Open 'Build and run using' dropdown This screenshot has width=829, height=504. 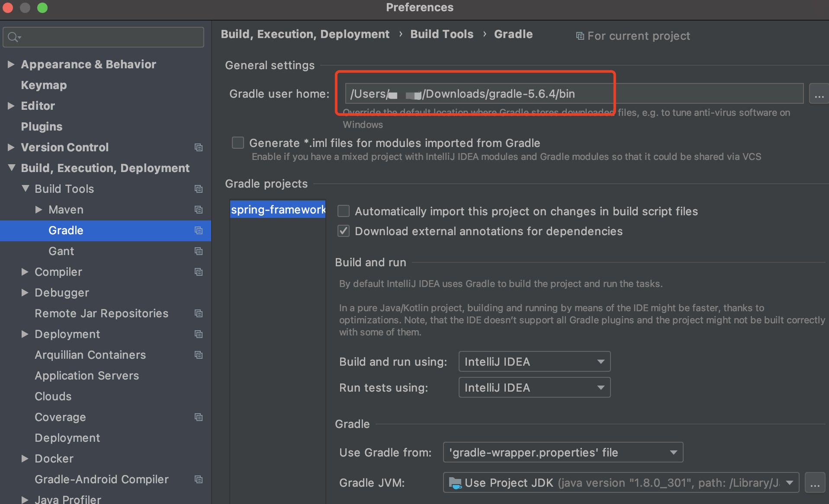point(534,361)
